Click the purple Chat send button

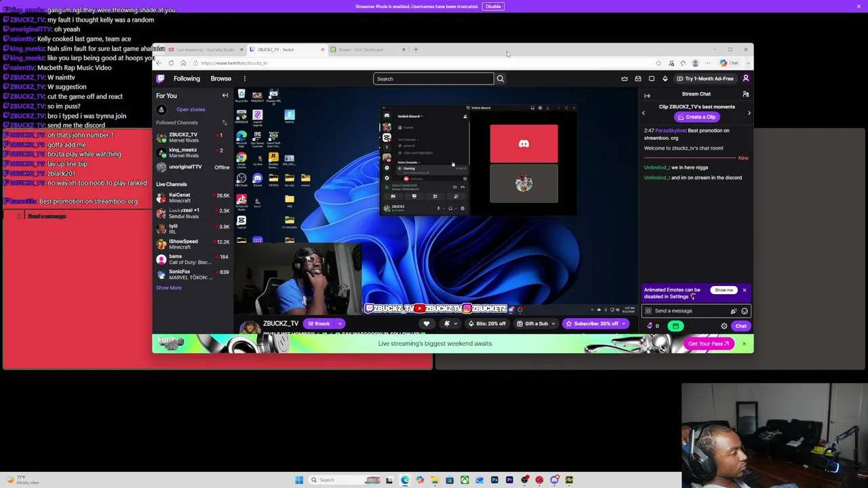point(741,326)
